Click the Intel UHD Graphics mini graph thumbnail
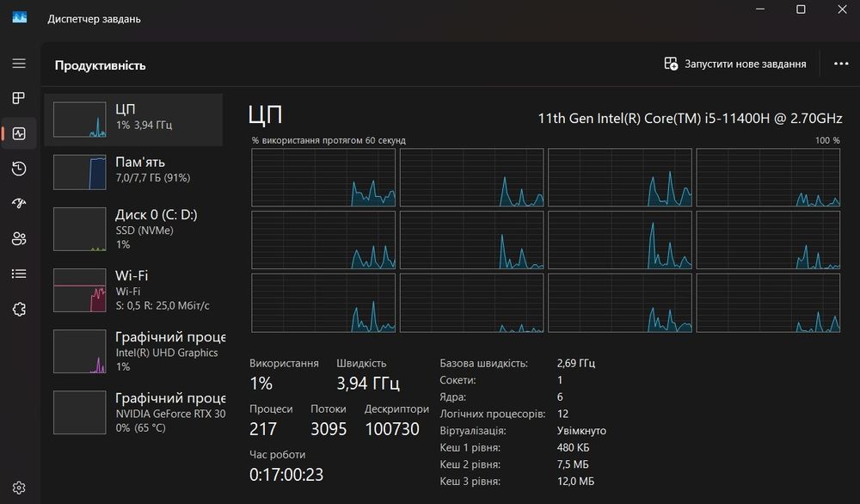This screenshot has width=860, height=504. pos(79,351)
